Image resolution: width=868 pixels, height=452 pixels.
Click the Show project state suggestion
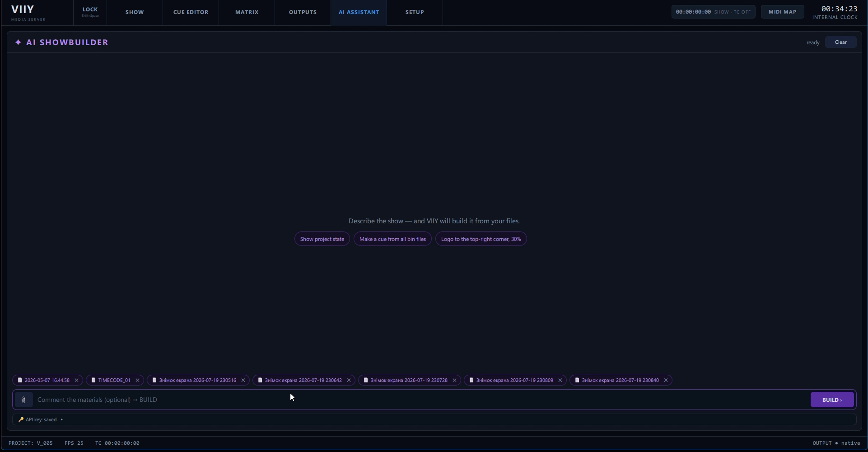tap(322, 239)
